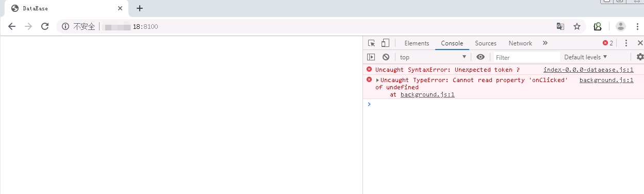Viewport: 644px width, 194px height.
Task: Expand the Uncaught TypeError stack triangle
Action: pyautogui.click(x=377, y=80)
